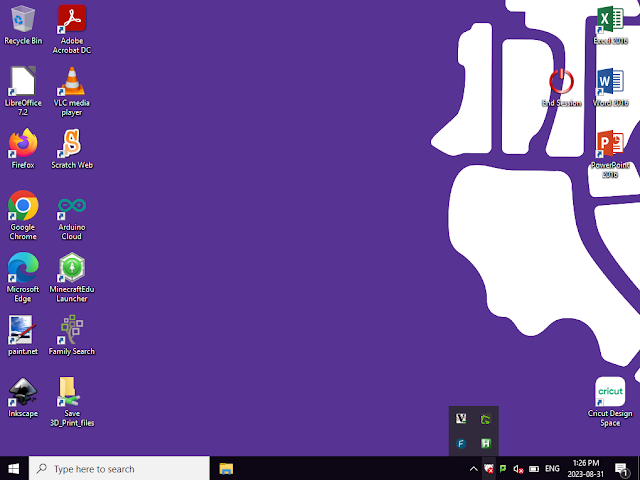The image size is (640, 480).
Task: Open the Windows Start menu
Action: [x=14, y=469]
